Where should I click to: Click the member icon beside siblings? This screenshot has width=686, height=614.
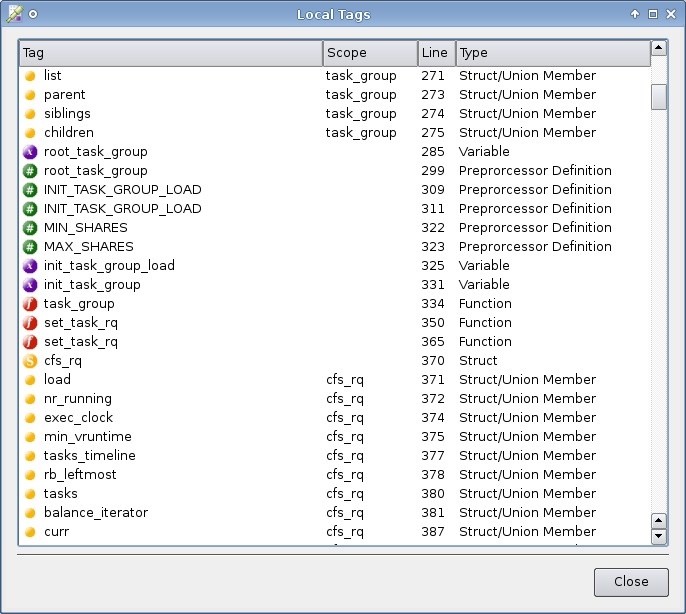(x=30, y=114)
